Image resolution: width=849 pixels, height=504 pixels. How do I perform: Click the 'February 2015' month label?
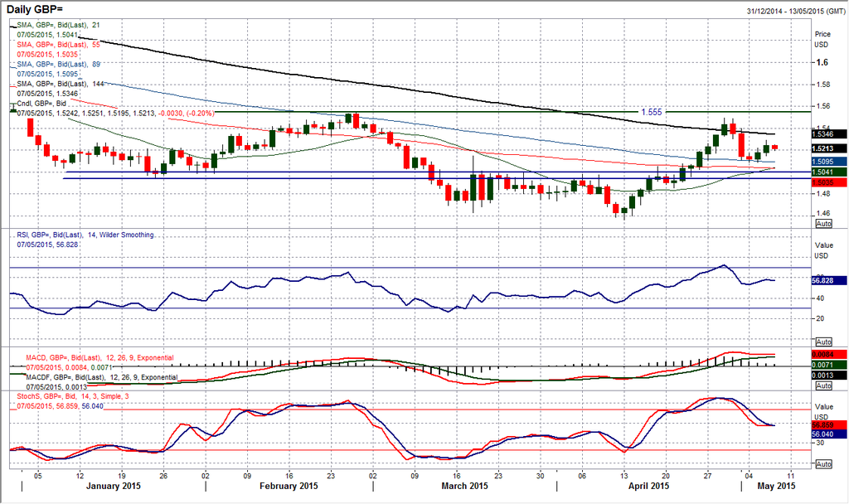pyautogui.click(x=289, y=486)
